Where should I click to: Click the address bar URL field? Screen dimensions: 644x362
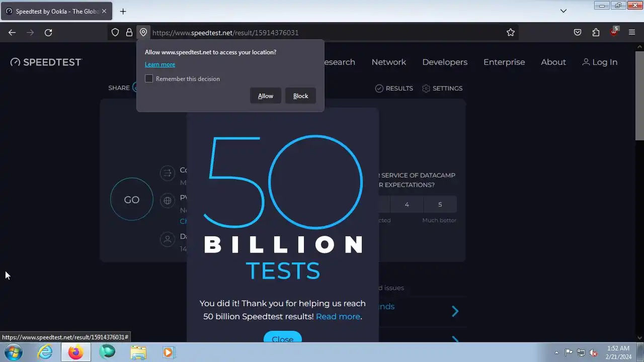click(327, 32)
